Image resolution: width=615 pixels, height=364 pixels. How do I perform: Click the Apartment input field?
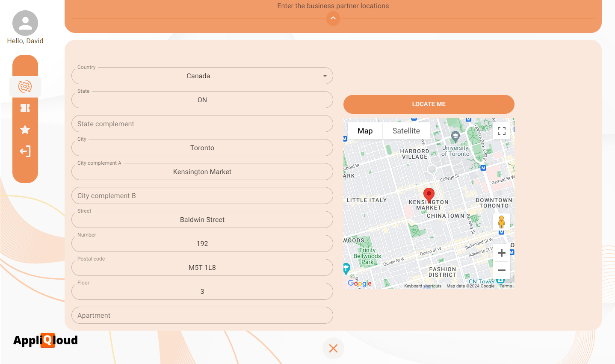click(202, 315)
